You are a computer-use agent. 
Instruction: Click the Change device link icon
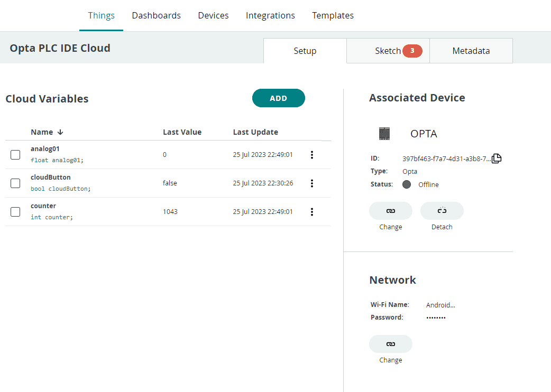(390, 211)
